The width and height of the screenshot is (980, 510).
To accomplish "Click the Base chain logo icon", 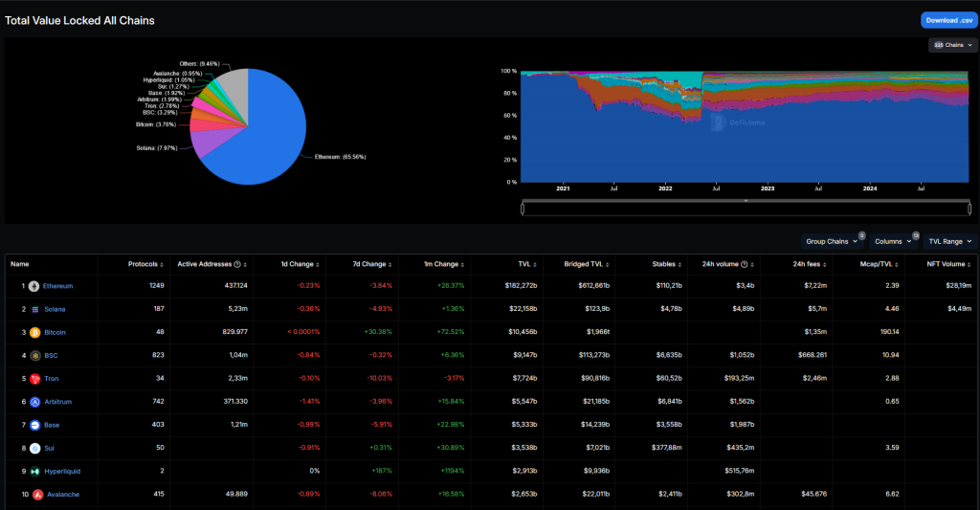I will tap(35, 425).
